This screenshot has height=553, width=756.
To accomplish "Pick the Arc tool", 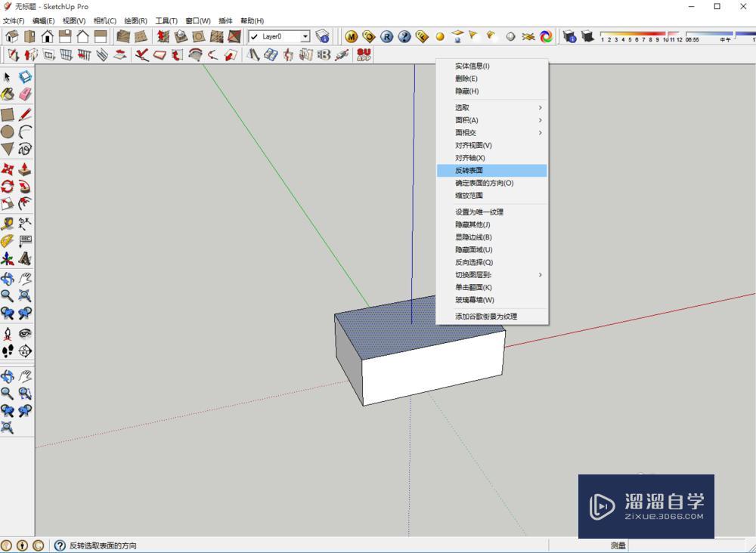I will [x=25, y=131].
